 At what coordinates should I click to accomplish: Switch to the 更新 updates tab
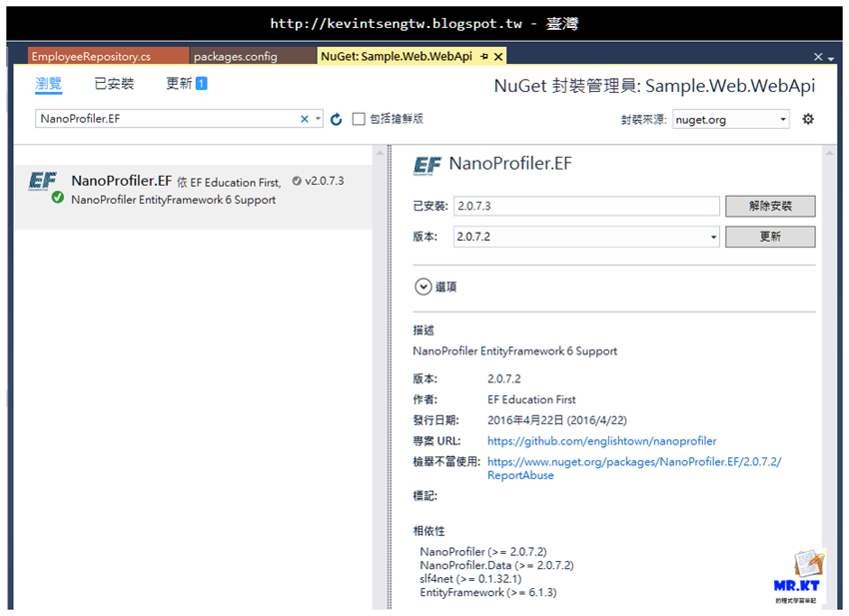pos(179,83)
